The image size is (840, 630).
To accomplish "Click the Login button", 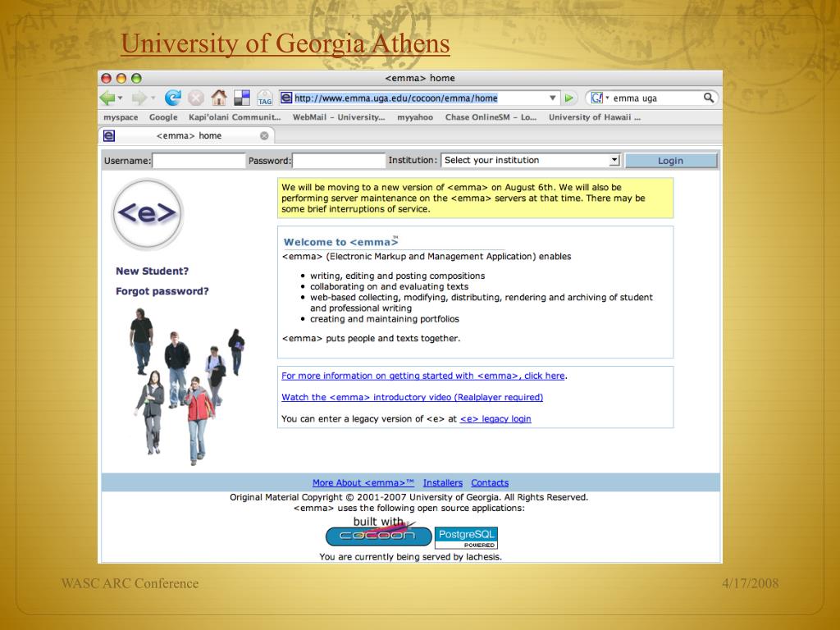I will 671,161.
